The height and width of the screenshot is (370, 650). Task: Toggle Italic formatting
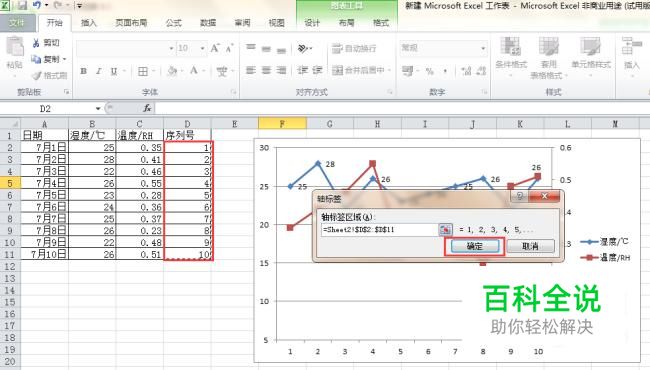(x=99, y=71)
